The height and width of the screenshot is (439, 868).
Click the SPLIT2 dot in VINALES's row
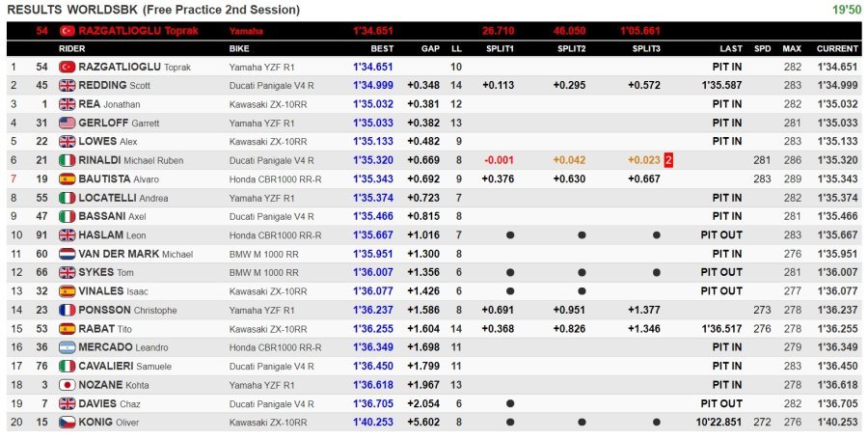(x=582, y=291)
